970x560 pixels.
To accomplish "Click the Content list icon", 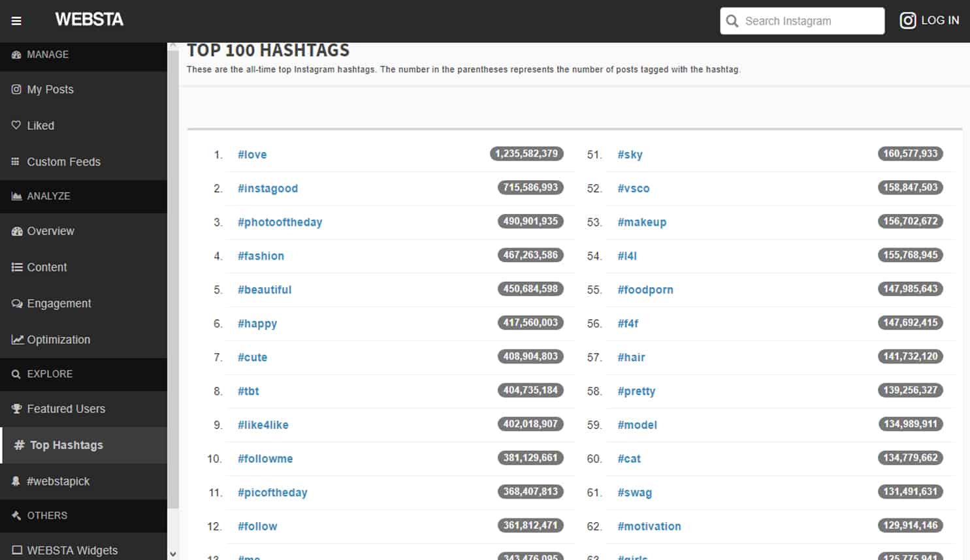I will [x=17, y=267].
